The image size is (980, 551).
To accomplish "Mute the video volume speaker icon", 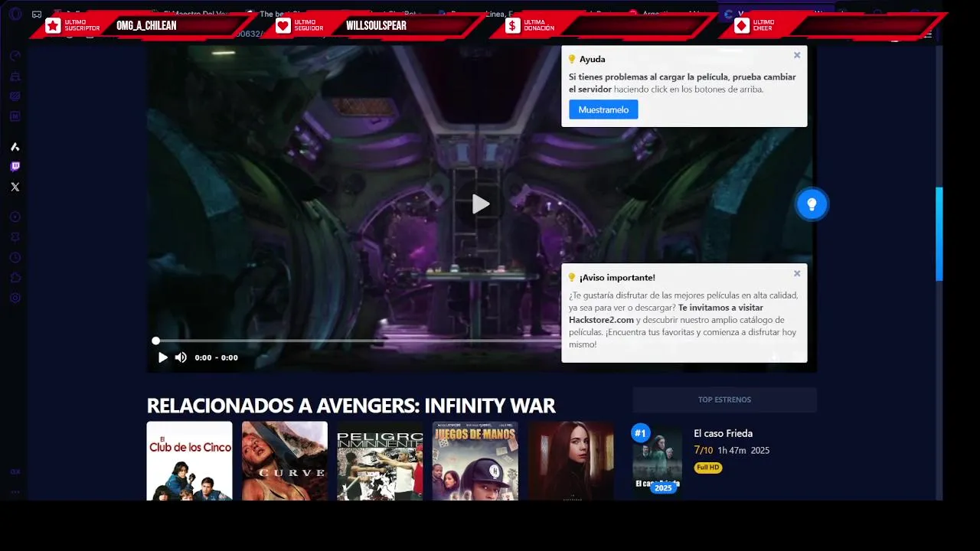I will point(181,357).
